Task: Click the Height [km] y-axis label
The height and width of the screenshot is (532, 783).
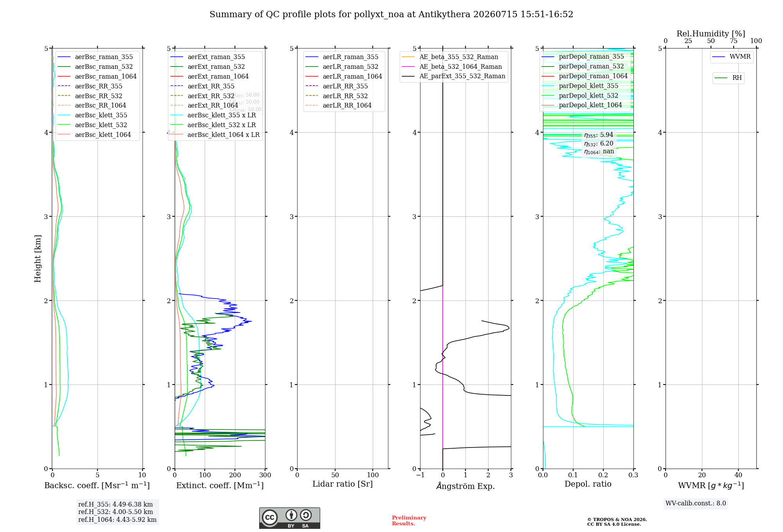Action: [38, 259]
